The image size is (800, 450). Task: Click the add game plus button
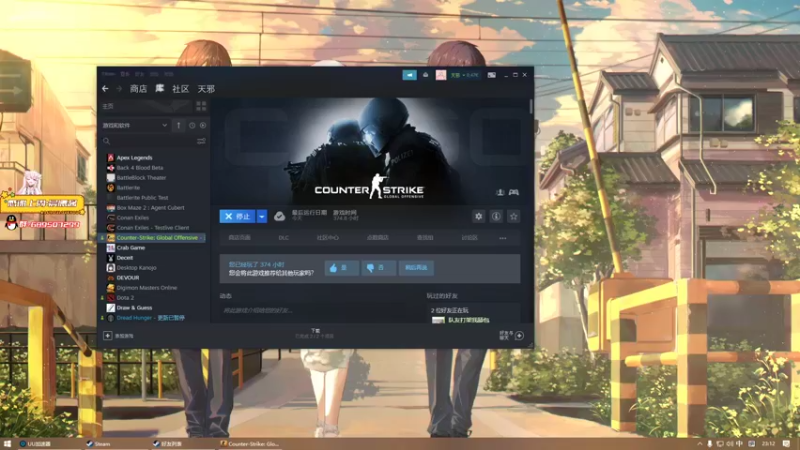pos(108,336)
